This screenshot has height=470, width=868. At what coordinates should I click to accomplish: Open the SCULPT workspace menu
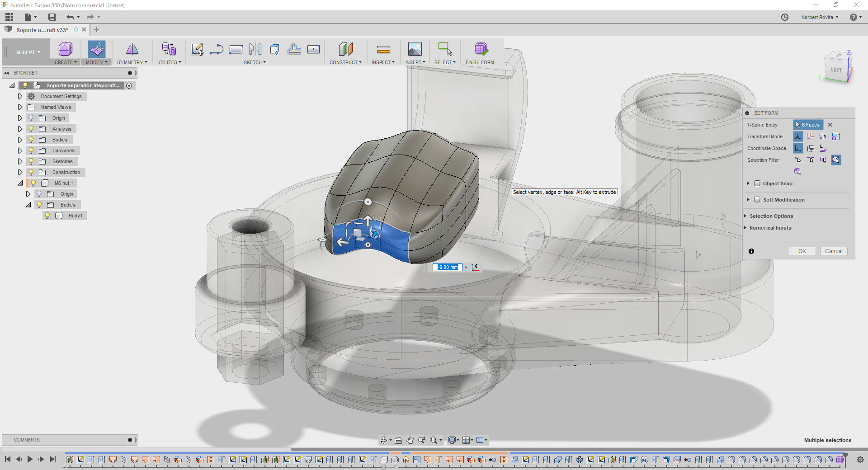(x=28, y=52)
